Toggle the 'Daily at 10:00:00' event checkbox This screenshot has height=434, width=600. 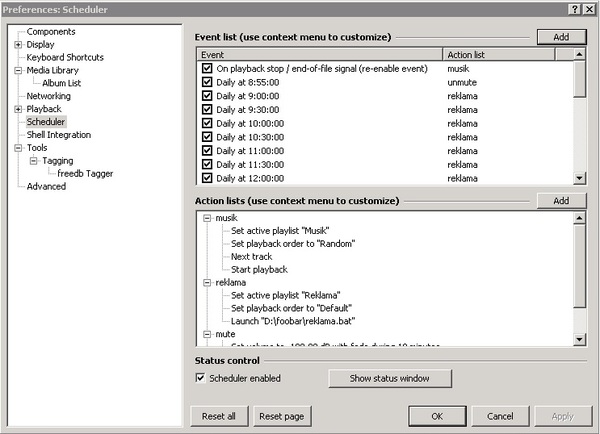point(207,124)
